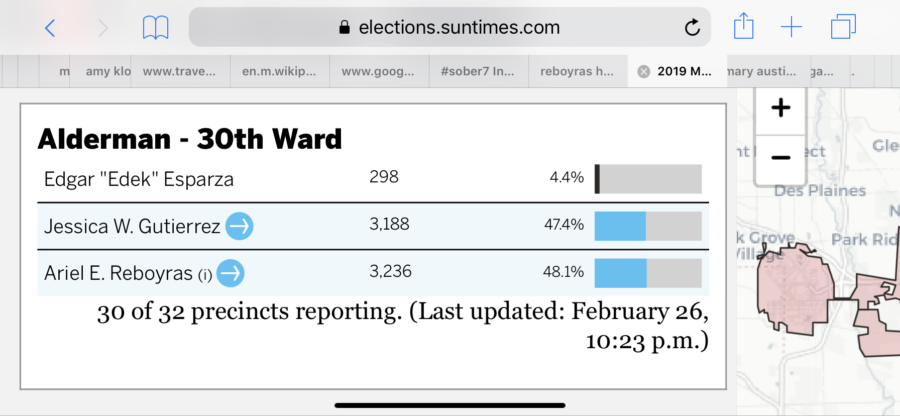Tap the Safari back arrow
The image size is (900, 416).
(50, 27)
